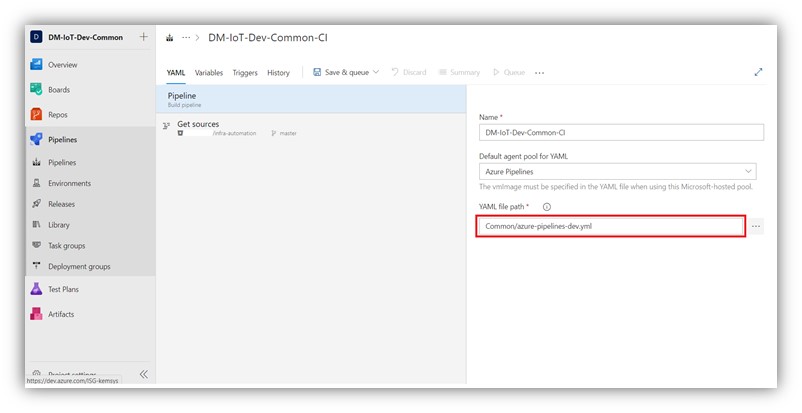Screen dimensions: 802x413
Task: Collapse the sidebar with double chevron icon
Action: point(144,374)
